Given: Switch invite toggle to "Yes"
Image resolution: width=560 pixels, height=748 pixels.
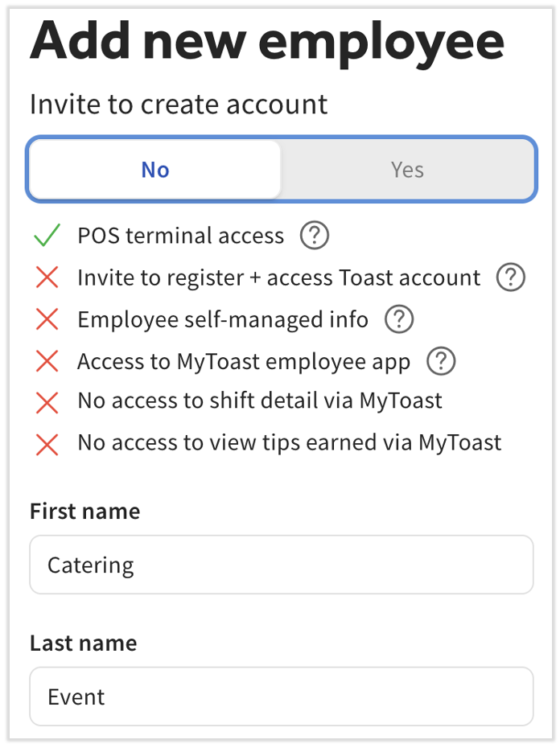Looking at the screenshot, I should click(x=407, y=170).
